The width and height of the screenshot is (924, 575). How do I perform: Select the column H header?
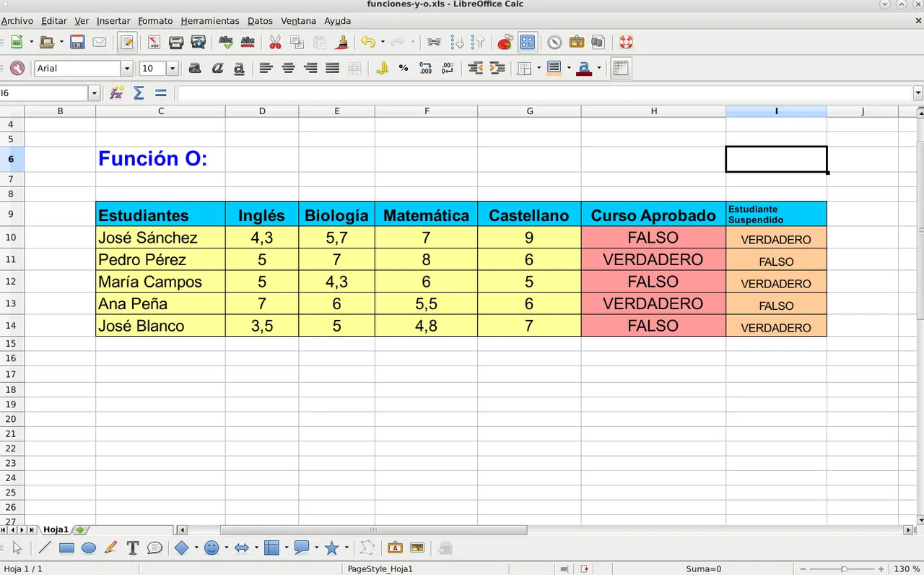(x=653, y=111)
